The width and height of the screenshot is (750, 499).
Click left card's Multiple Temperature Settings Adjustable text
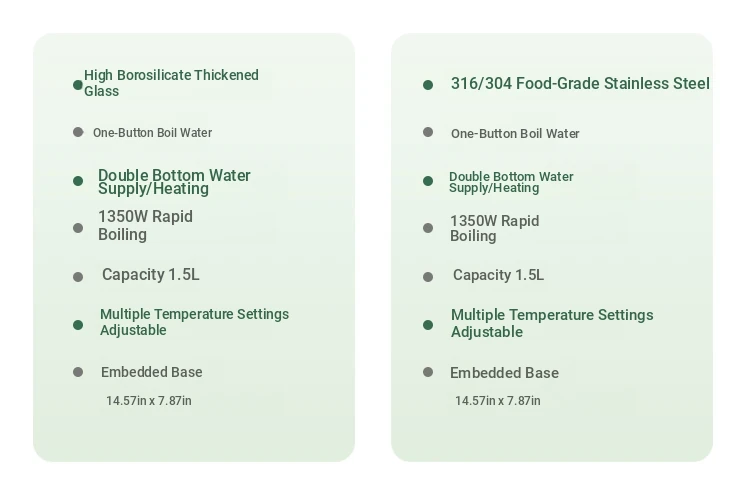pos(194,322)
